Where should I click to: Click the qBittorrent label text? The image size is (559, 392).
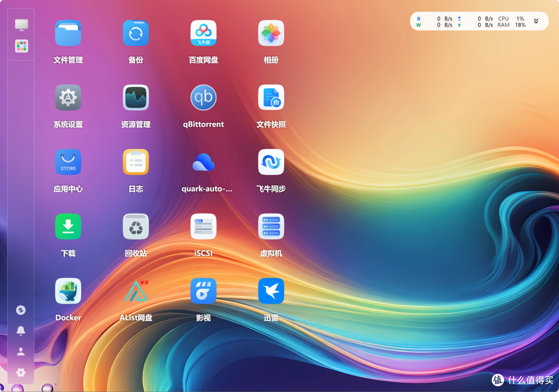203,124
